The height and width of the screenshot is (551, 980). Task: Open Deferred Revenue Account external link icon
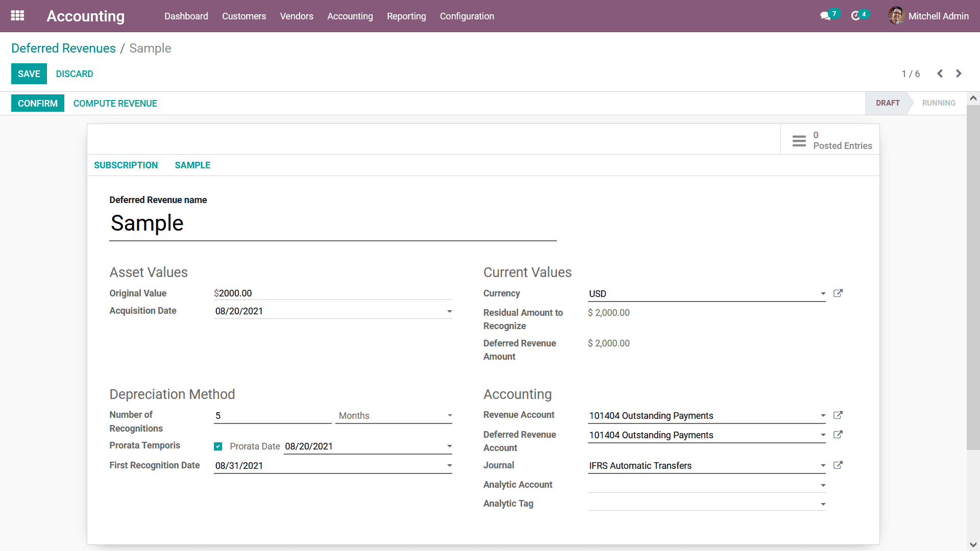(838, 435)
